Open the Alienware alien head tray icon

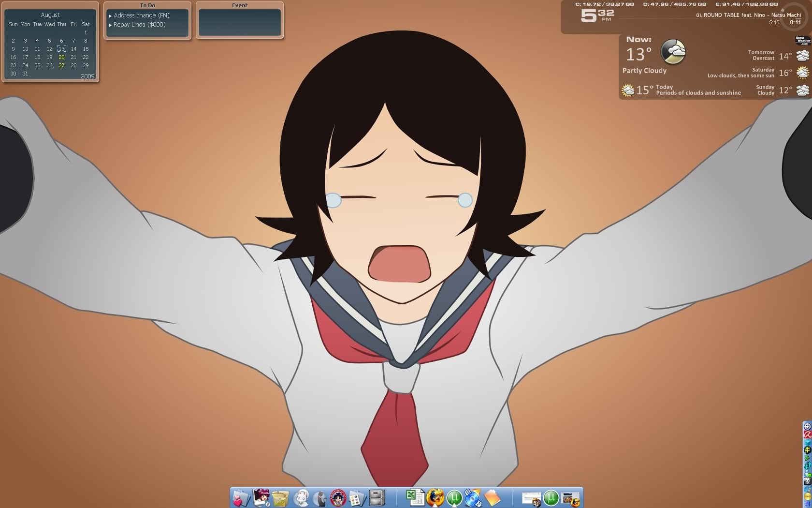click(807, 481)
